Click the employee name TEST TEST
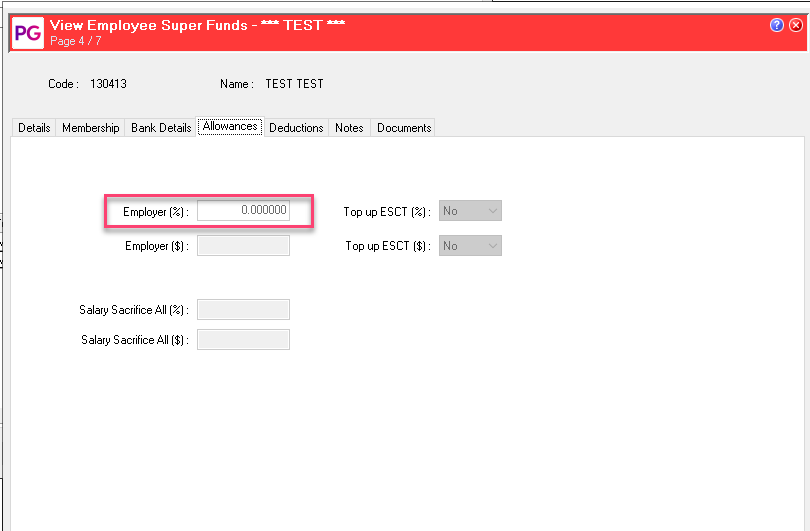This screenshot has width=810, height=531. tap(294, 84)
